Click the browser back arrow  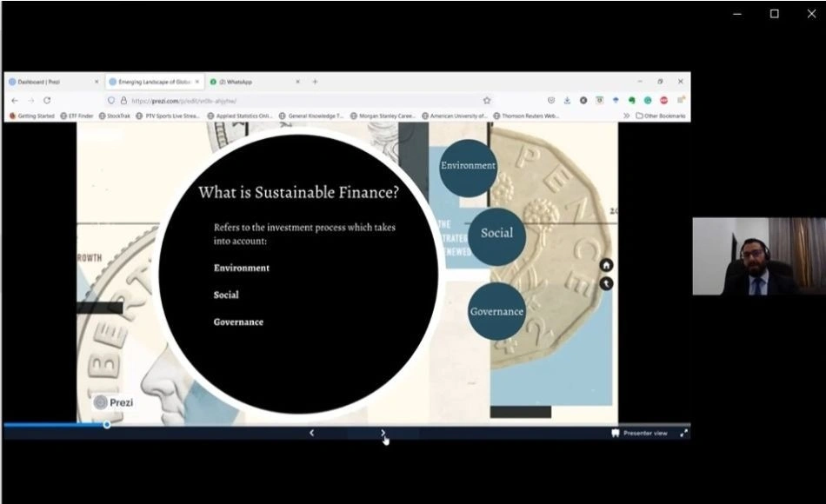[15, 100]
